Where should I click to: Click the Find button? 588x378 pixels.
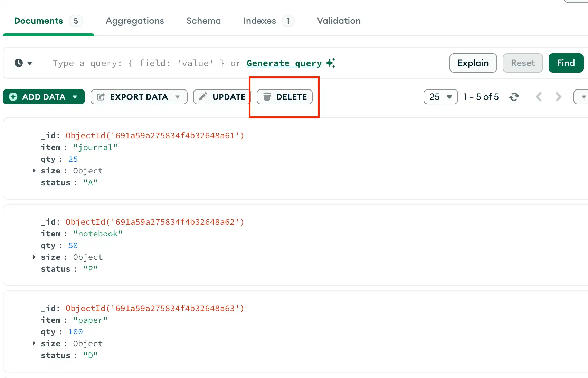point(566,63)
